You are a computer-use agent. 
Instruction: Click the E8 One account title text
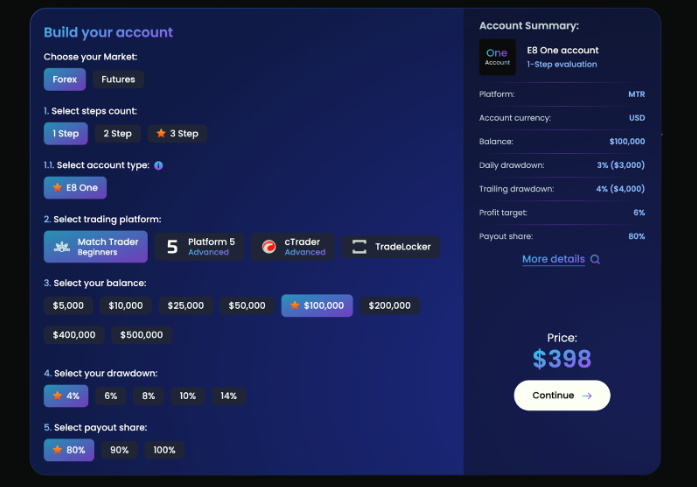pos(563,50)
